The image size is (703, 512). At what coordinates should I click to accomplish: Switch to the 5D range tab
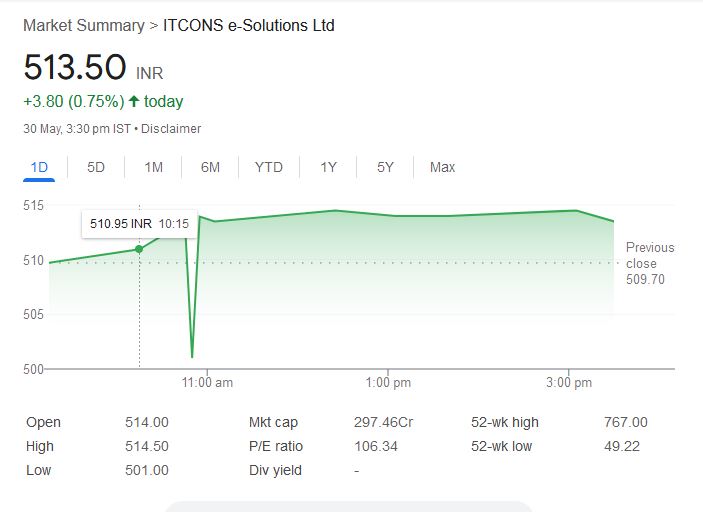[x=96, y=167]
